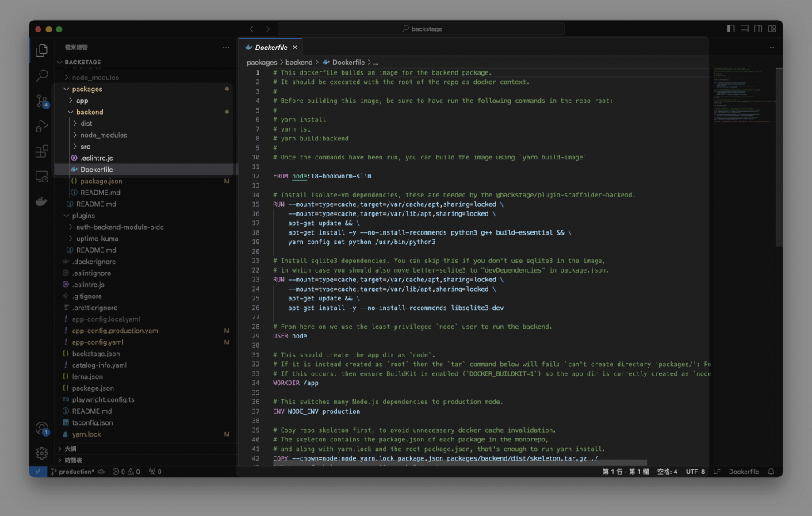Open app-config.local.yaml file
812x516 pixels.
[105, 319]
